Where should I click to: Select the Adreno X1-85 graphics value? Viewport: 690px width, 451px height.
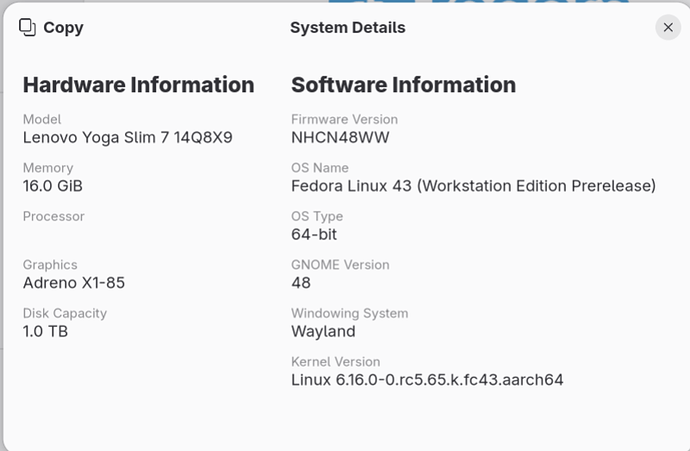pos(74,283)
